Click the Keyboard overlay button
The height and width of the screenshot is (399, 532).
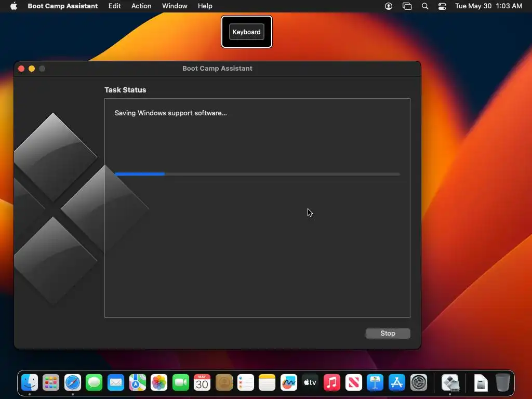pyautogui.click(x=247, y=32)
